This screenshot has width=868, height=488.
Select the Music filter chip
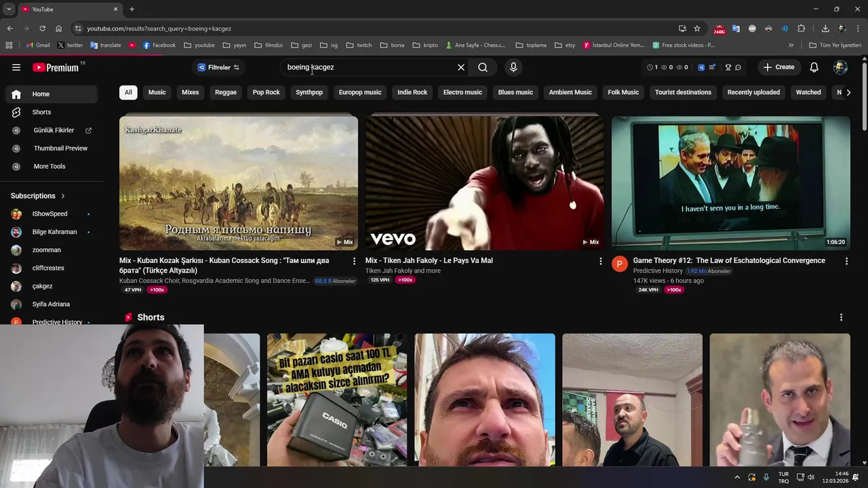pyautogui.click(x=157, y=92)
